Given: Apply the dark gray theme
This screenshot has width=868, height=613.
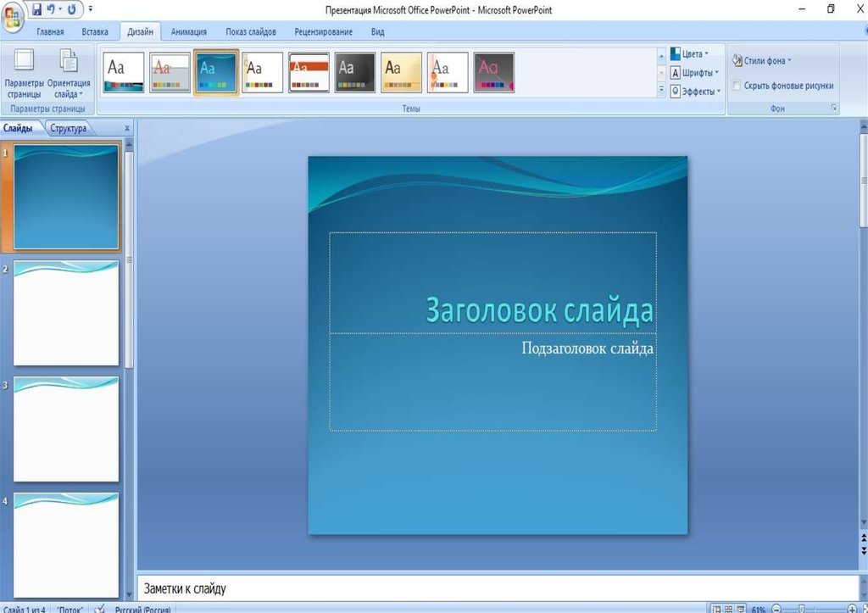Looking at the screenshot, I should click(355, 73).
